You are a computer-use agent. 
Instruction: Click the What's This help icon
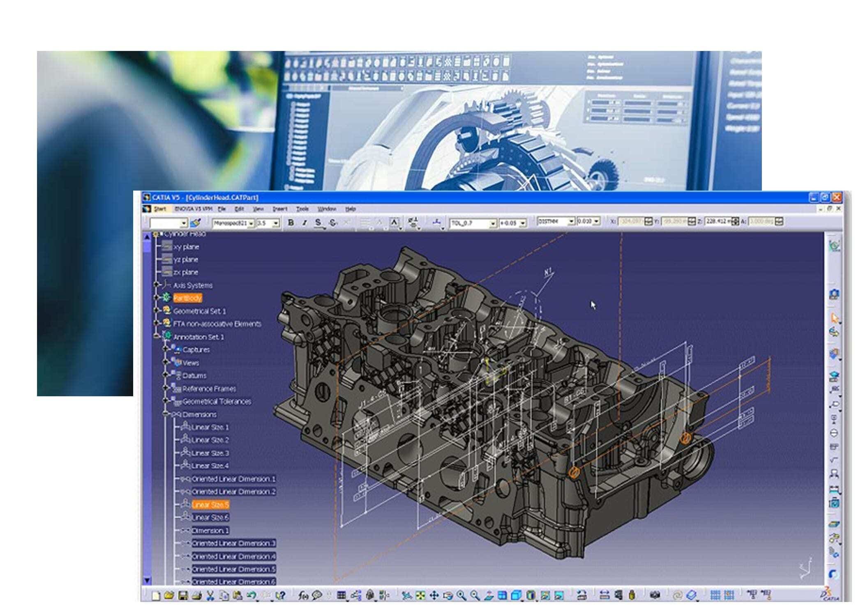[x=281, y=595]
